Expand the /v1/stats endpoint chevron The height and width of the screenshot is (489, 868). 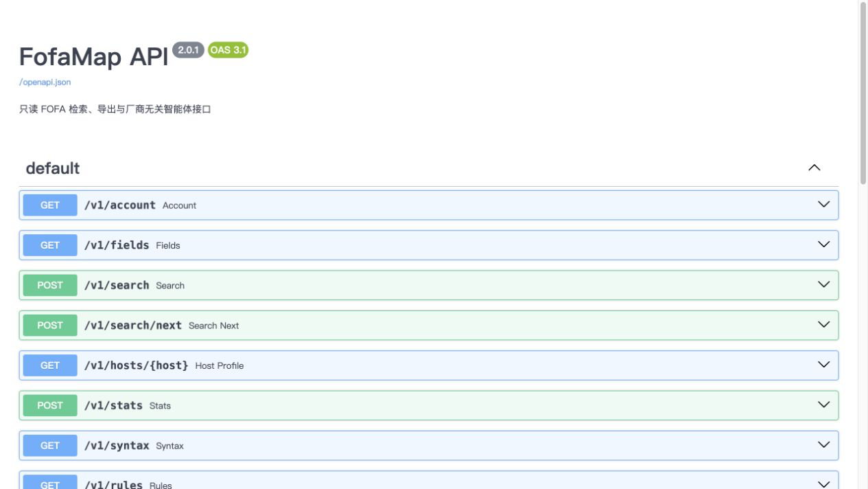click(824, 405)
